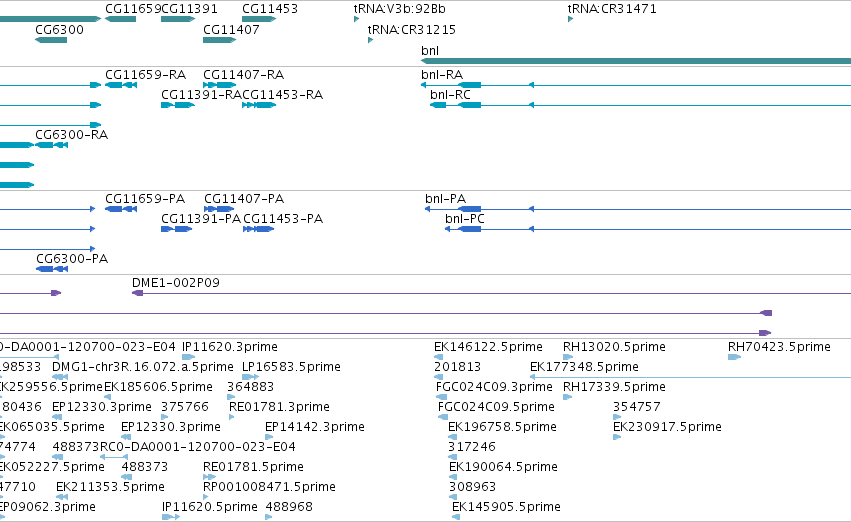
Task: Select the CG11453 gene label
Action: tap(270, 9)
